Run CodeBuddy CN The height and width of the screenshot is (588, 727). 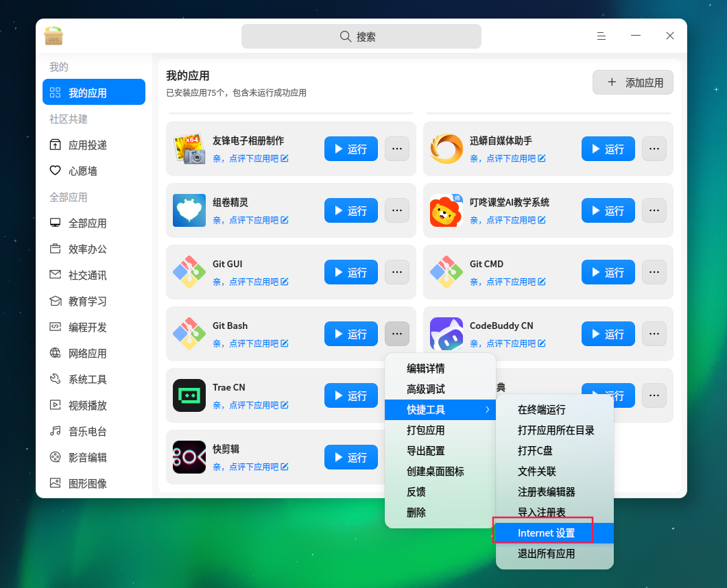click(x=608, y=334)
